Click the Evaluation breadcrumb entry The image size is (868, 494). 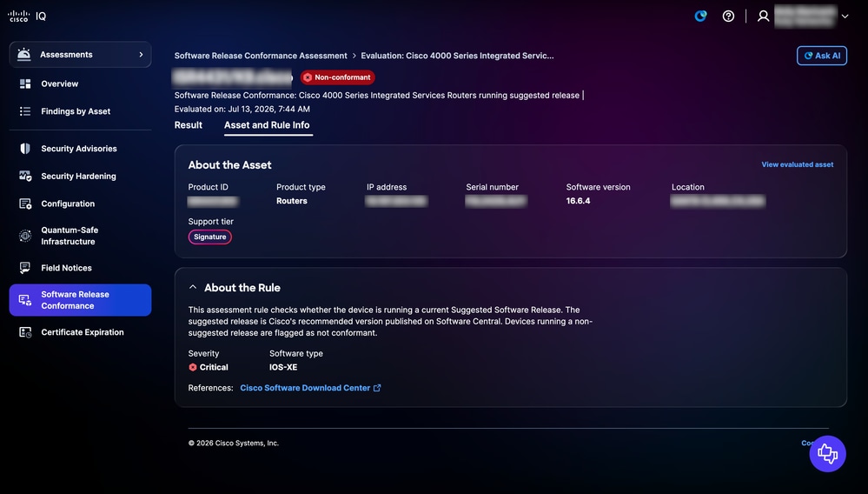pyautogui.click(x=457, y=56)
